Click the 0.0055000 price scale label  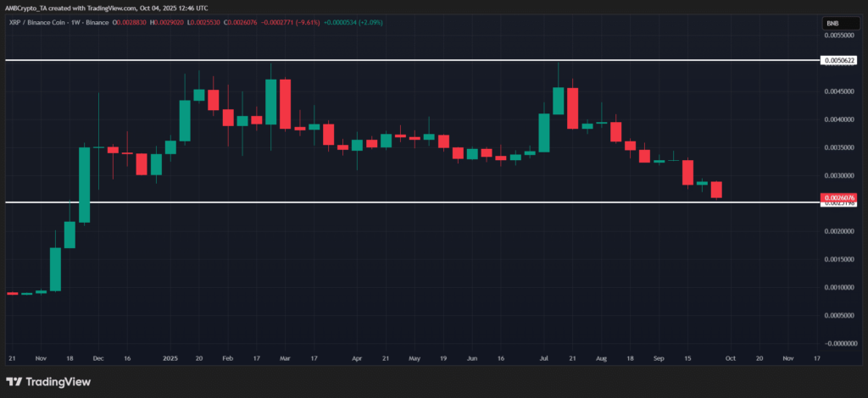click(x=838, y=36)
